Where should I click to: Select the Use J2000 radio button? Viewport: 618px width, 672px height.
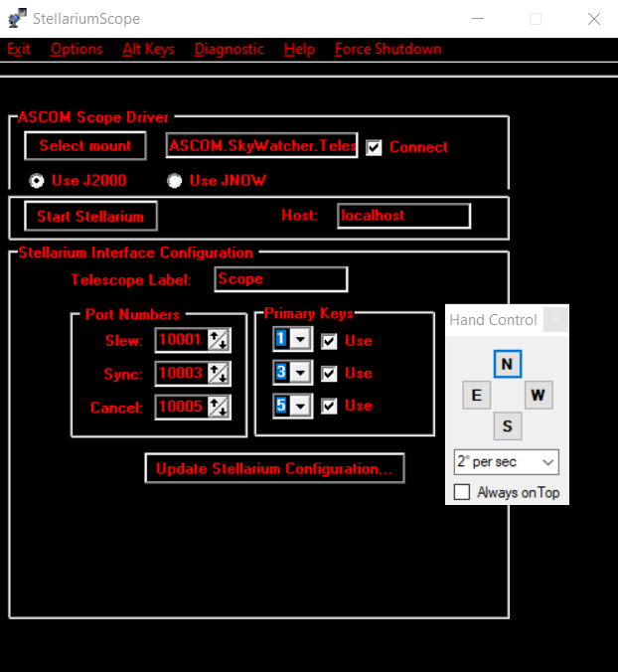click(x=37, y=181)
